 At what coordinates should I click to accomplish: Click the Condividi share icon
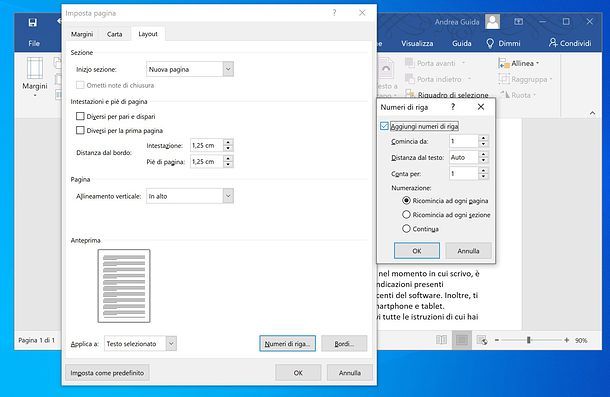[x=553, y=42]
